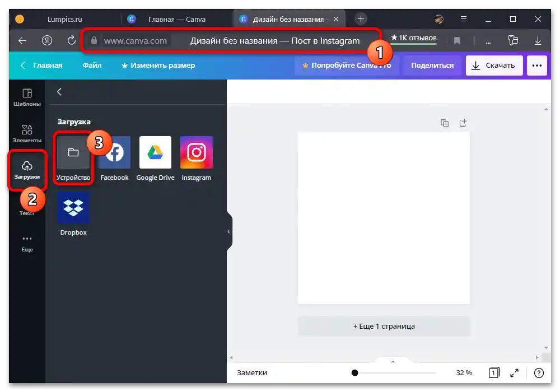
Task: Collapse the side panel with handle arrow
Action: point(228,231)
